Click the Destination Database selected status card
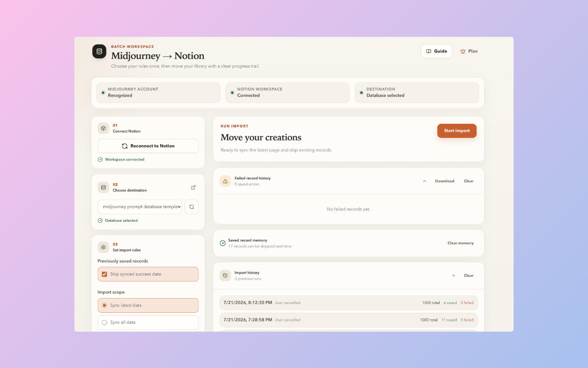 [417, 92]
